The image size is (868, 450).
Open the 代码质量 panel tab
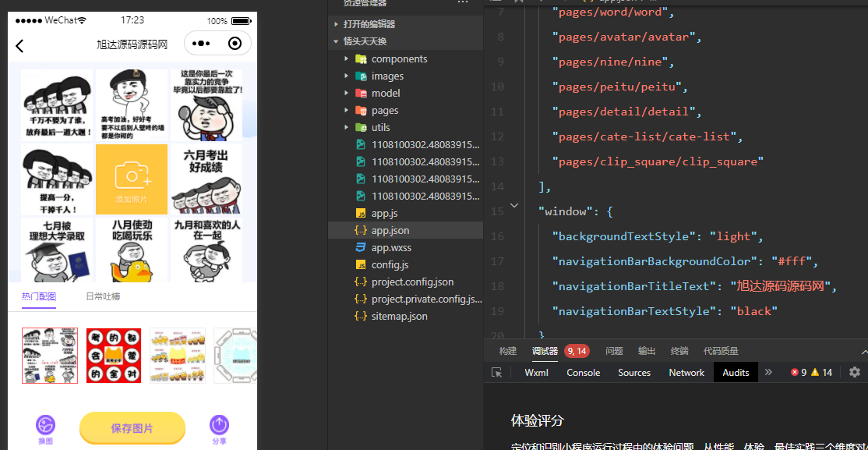(721, 351)
